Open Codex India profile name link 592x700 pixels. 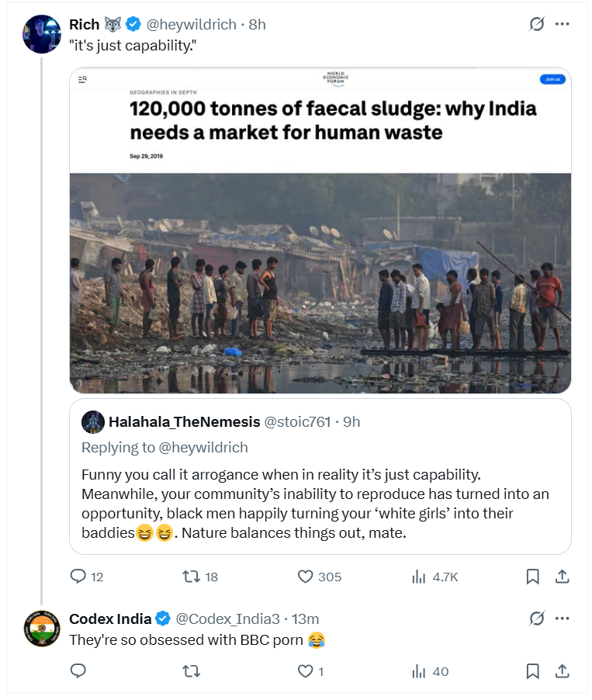point(109,619)
